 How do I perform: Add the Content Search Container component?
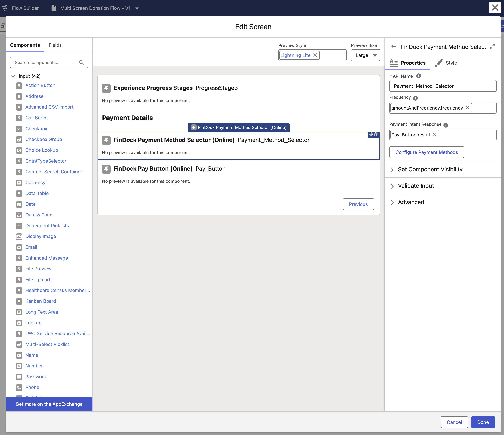[x=54, y=172]
